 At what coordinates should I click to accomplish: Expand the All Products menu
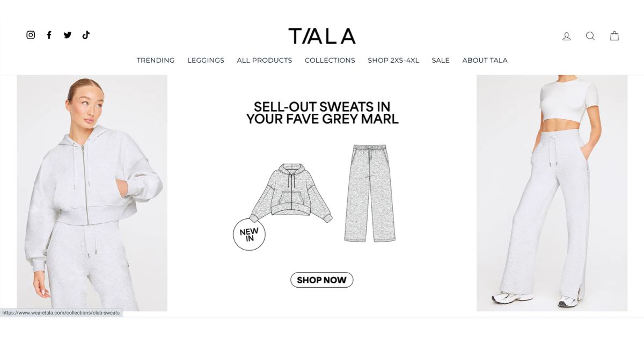[x=265, y=60]
